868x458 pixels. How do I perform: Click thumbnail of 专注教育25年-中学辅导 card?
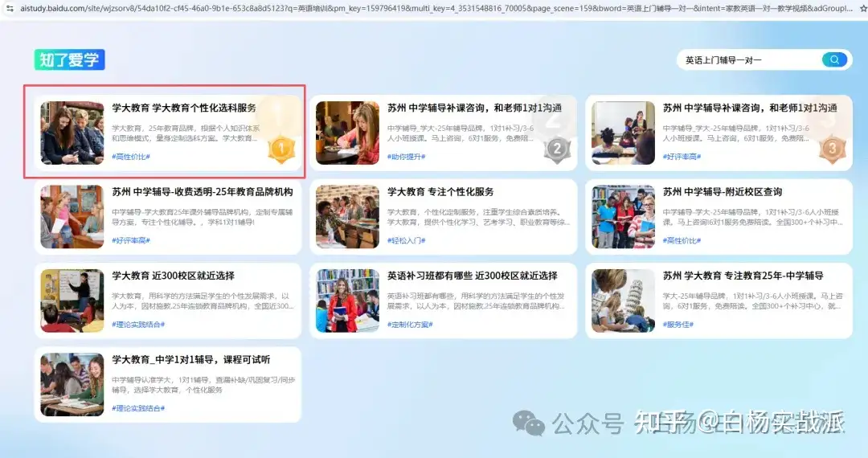[624, 301]
